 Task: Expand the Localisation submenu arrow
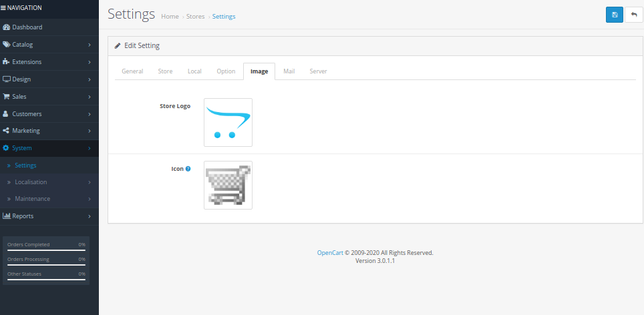pyautogui.click(x=89, y=182)
